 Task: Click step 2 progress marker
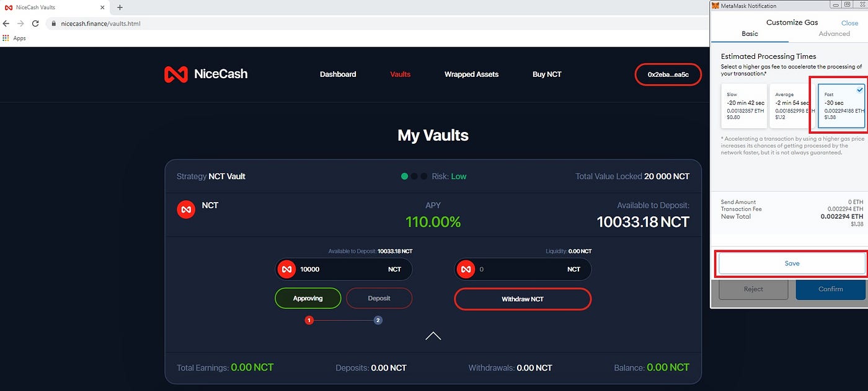click(x=378, y=320)
